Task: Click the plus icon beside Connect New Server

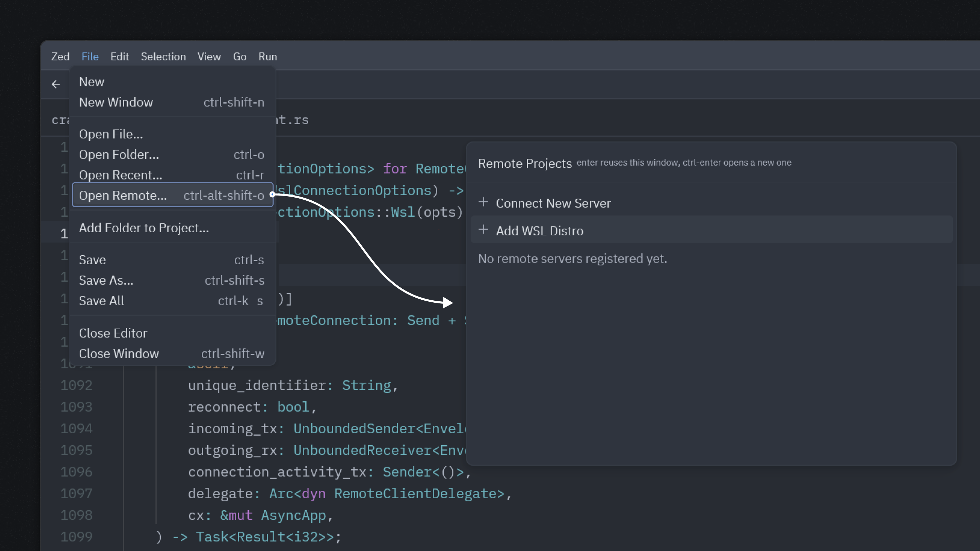Action: pos(484,202)
